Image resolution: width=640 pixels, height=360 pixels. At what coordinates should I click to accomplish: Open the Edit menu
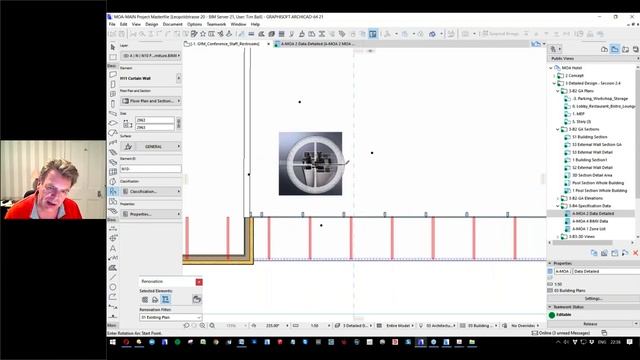[123, 24]
